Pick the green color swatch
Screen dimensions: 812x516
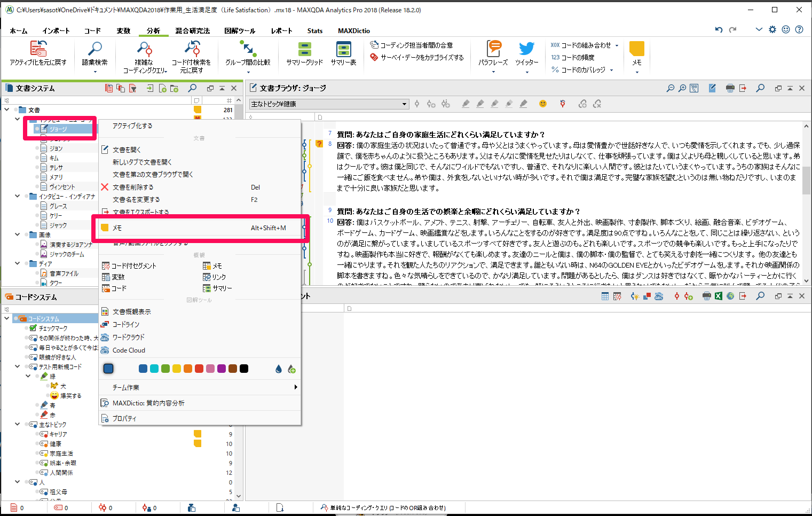pos(165,369)
